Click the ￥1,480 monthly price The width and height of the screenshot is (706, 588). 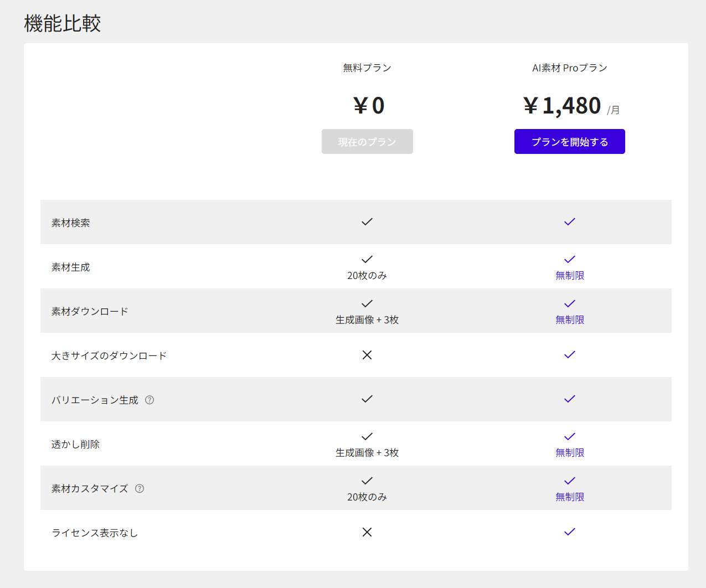(563, 106)
